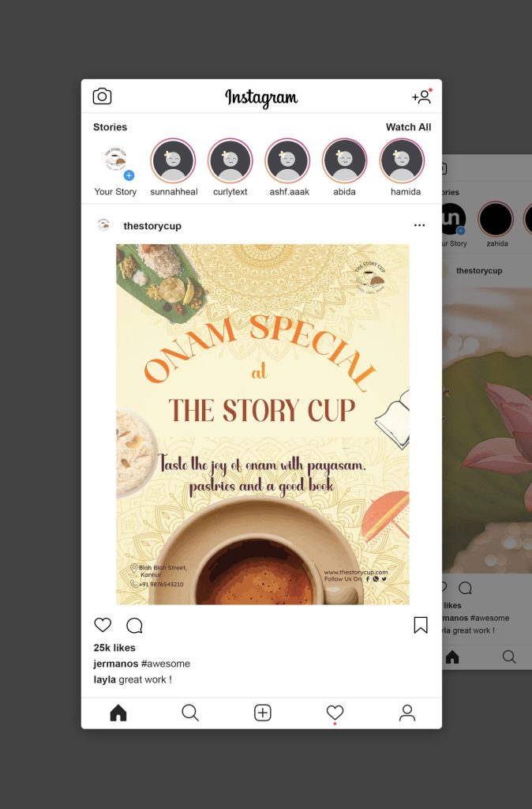Open thestorycup username in background window
The width and height of the screenshot is (532, 809).
pyautogui.click(x=479, y=270)
